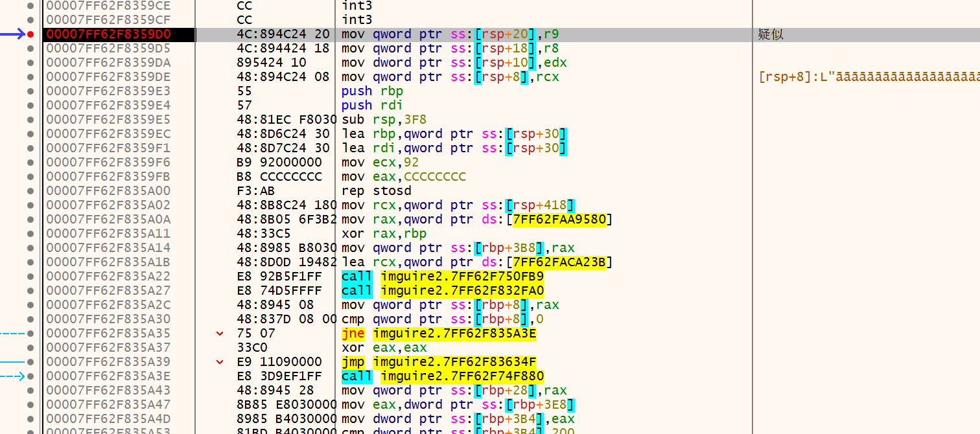Click jne imguire2.7FF62F835A3E jump target
This screenshot has width=980, height=434.
tap(454, 334)
